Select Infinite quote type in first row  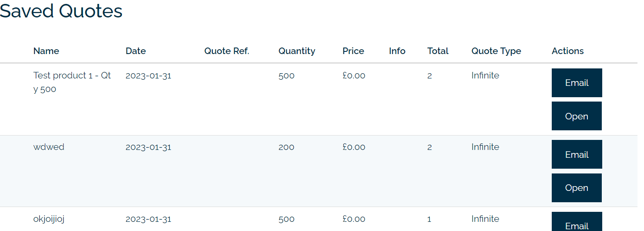485,75
